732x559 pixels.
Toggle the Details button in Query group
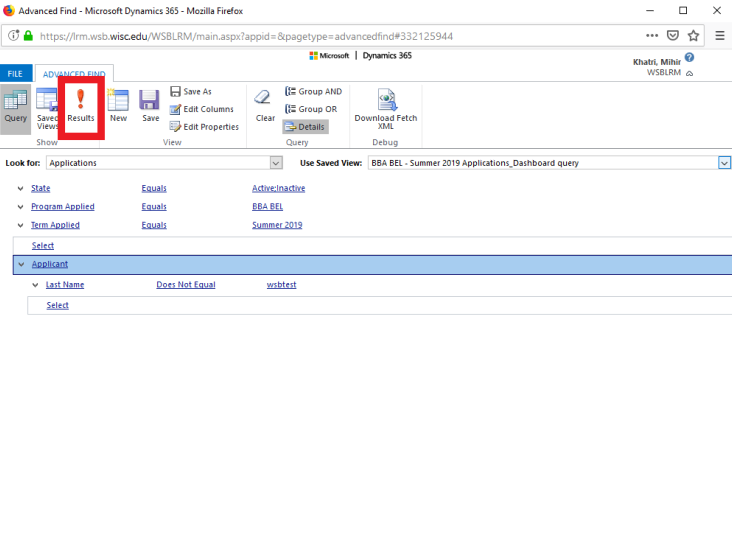tap(305, 127)
